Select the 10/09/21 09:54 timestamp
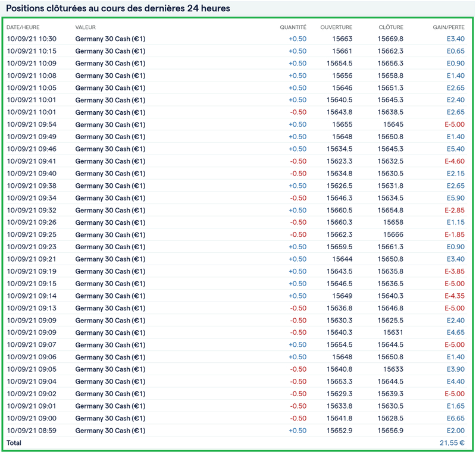This screenshot has width=476, height=455. coord(32,124)
